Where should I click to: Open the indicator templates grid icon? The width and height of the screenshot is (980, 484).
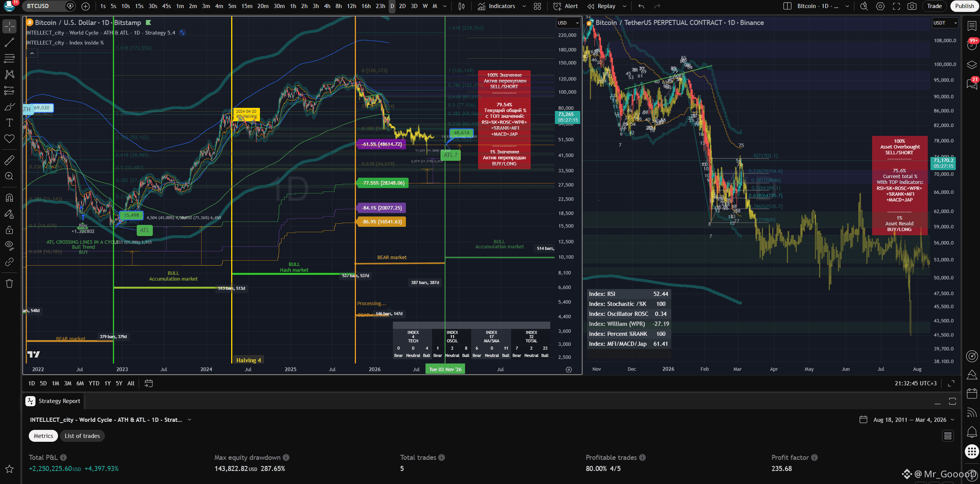[537, 6]
